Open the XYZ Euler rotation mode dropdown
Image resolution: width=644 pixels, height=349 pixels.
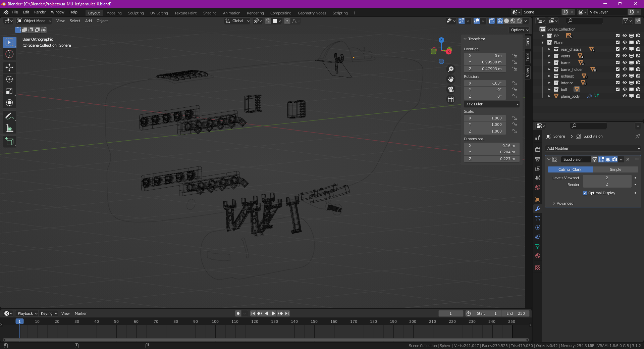[x=491, y=104]
